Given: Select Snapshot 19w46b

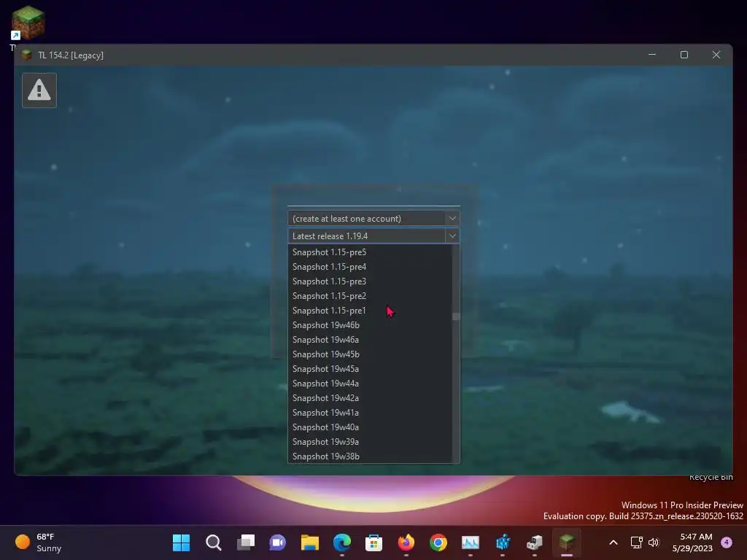Looking at the screenshot, I should (370, 325).
